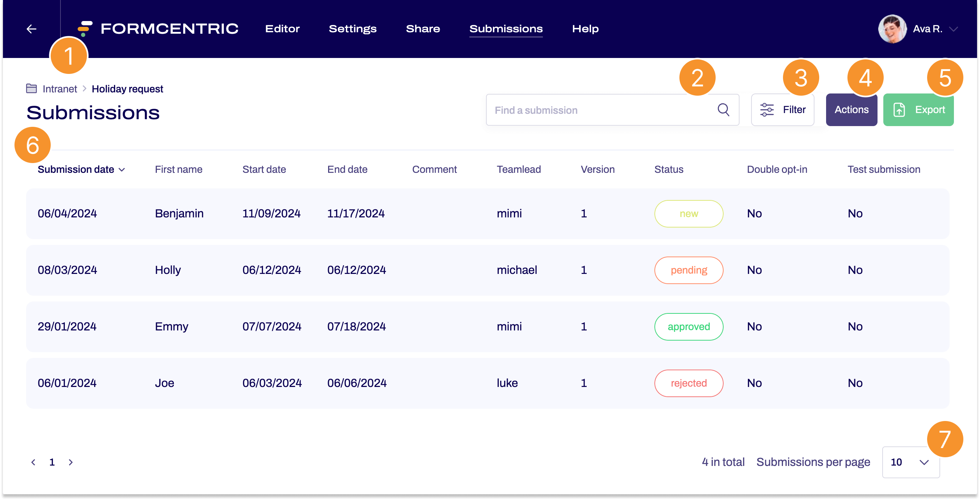Click the folder icon in the breadcrumb

[31, 88]
